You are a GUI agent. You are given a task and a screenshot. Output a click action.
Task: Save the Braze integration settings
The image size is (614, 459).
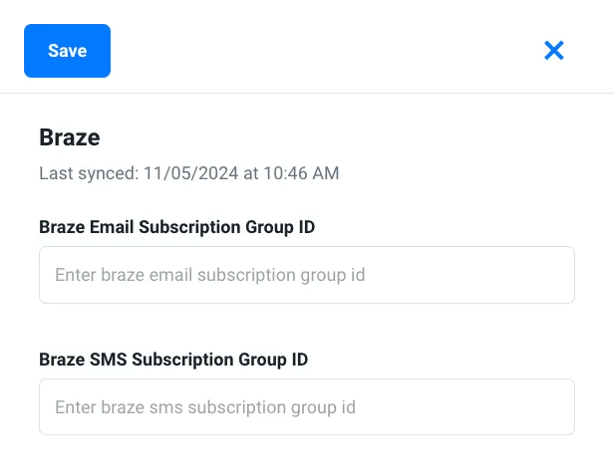pos(67,51)
